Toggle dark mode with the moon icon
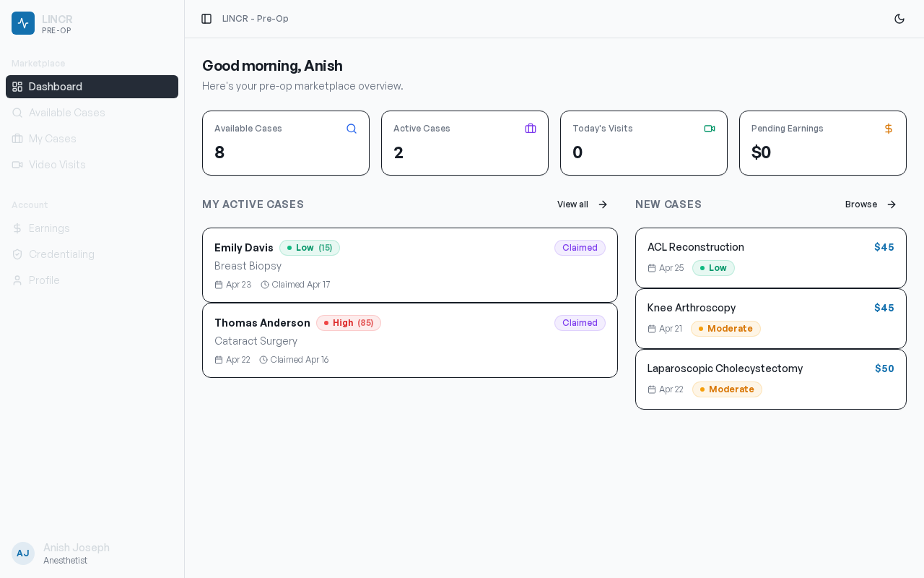 [x=899, y=19]
